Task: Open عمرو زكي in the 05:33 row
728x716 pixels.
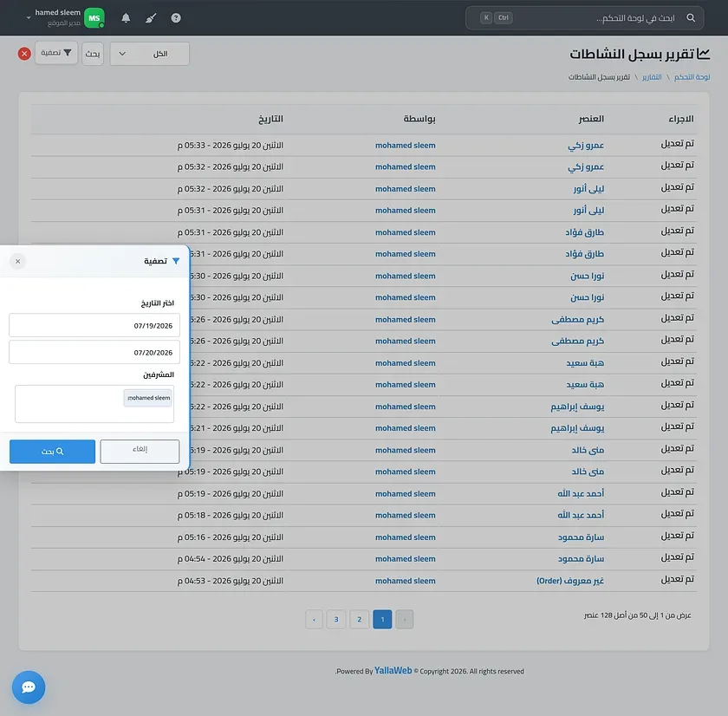Action: tap(586, 146)
